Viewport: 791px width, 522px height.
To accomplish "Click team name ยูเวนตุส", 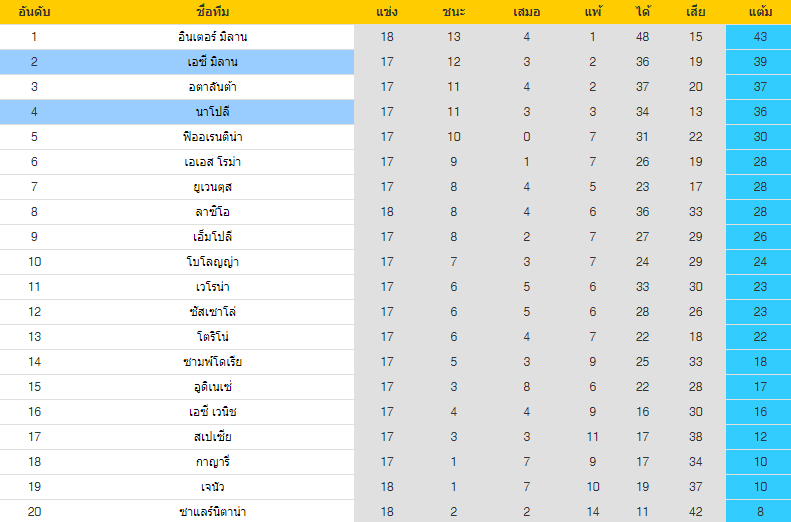I will [x=211, y=187].
